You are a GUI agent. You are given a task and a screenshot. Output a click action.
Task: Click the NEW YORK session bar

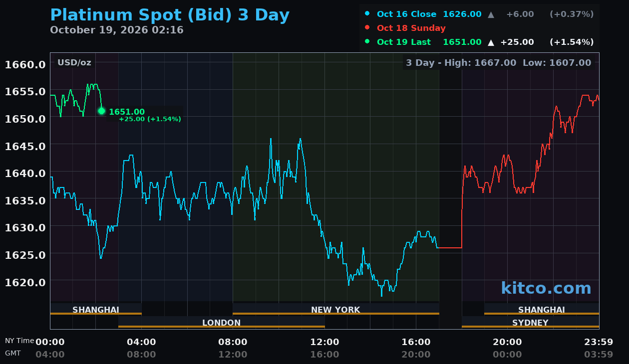[335, 310]
